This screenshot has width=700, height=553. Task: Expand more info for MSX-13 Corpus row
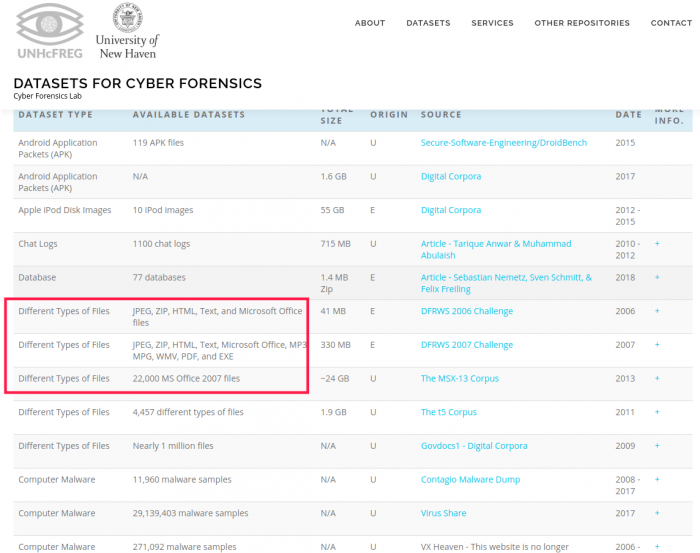coord(657,378)
